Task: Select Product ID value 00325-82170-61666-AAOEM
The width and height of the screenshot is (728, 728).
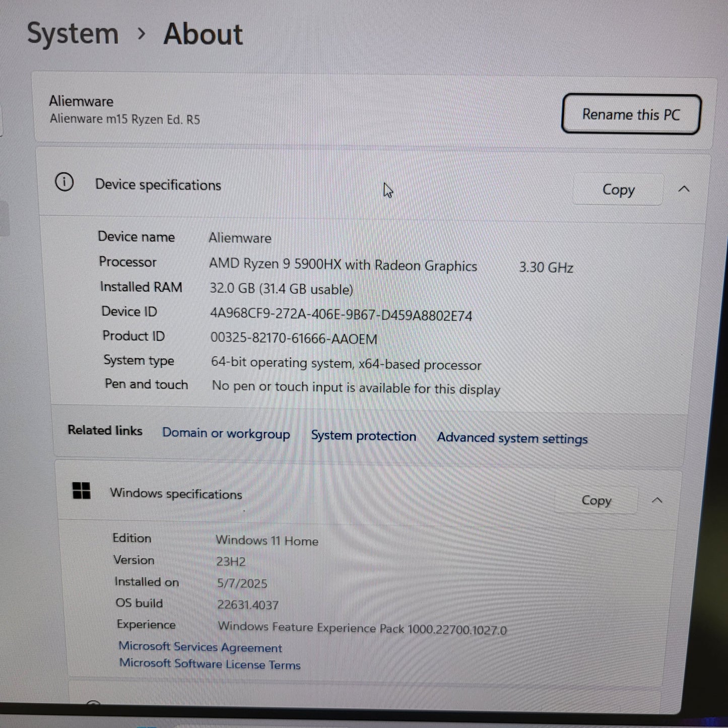Action: [294, 338]
